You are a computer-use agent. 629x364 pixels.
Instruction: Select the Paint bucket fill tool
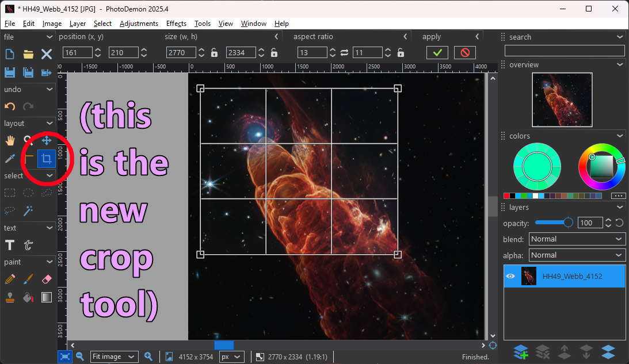click(x=28, y=297)
